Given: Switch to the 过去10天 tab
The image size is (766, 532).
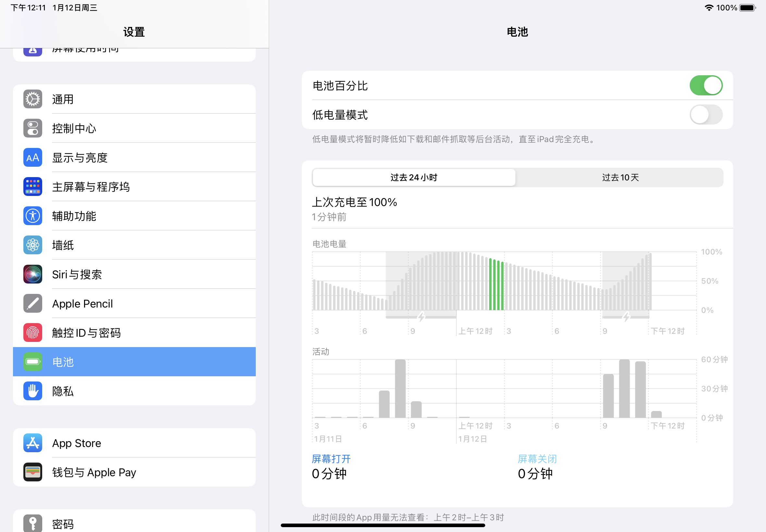Looking at the screenshot, I should tap(620, 177).
